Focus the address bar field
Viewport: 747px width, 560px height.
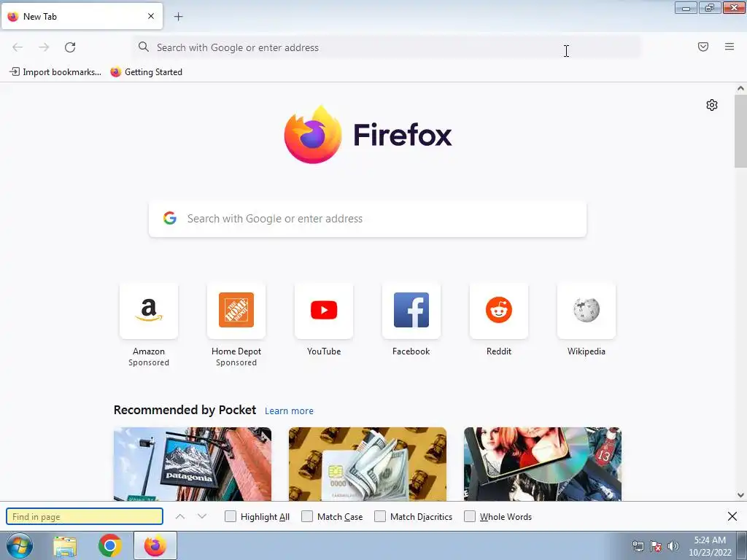click(x=387, y=47)
